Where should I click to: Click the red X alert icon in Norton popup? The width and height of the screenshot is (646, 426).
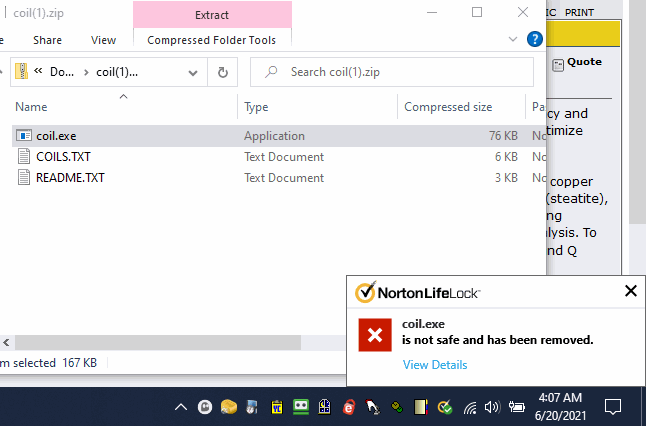375,335
